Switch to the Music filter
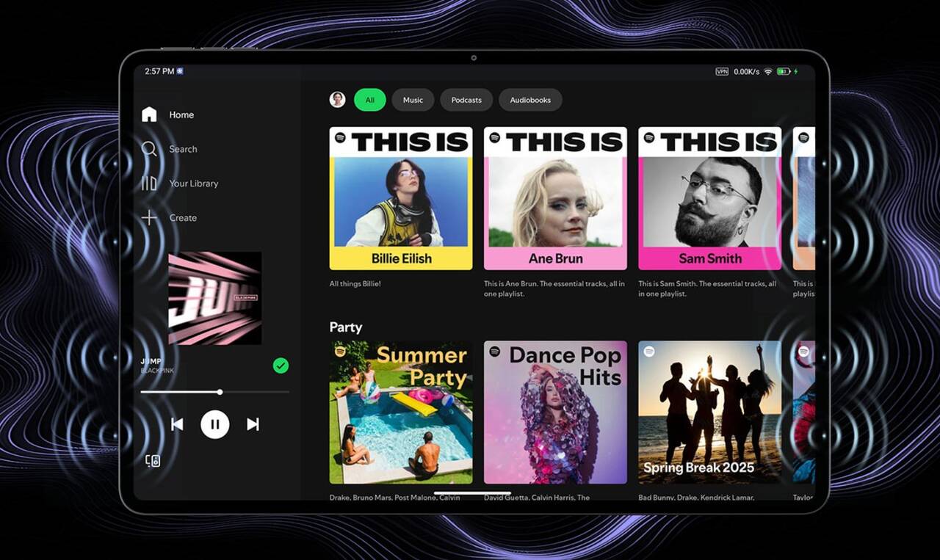This screenshot has width=940, height=560. (x=413, y=100)
